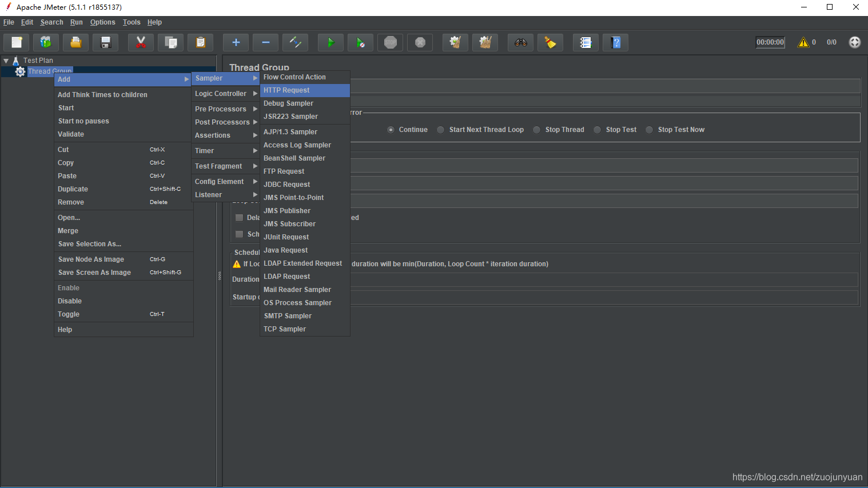Clear all results with the double broom icon
Image resolution: width=868 pixels, height=488 pixels.
(x=485, y=42)
